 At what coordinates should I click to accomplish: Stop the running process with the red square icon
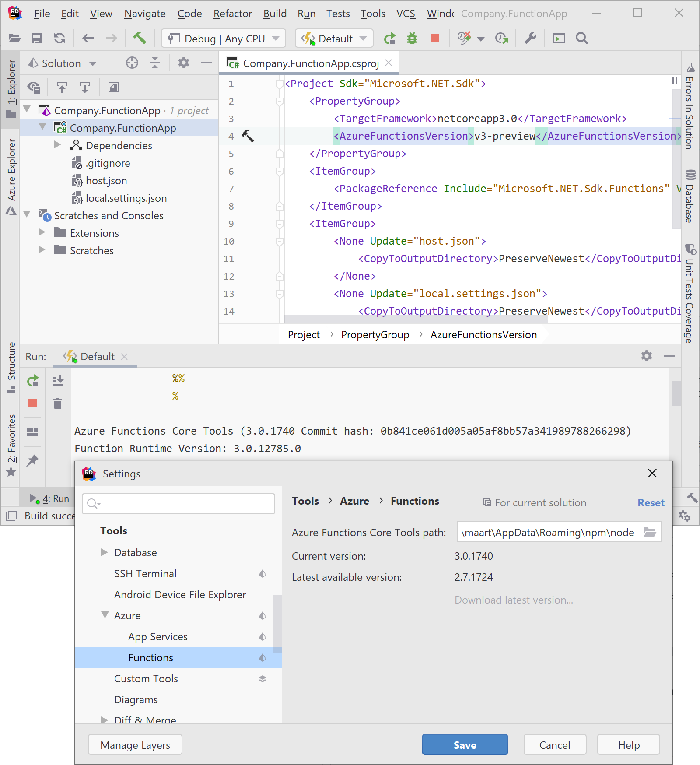coord(434,39)
